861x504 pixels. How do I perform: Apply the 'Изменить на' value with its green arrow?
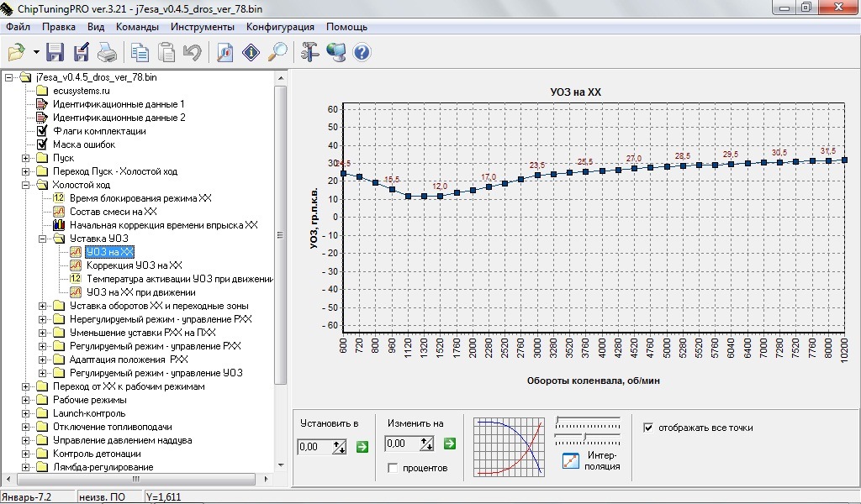point(450,444)
